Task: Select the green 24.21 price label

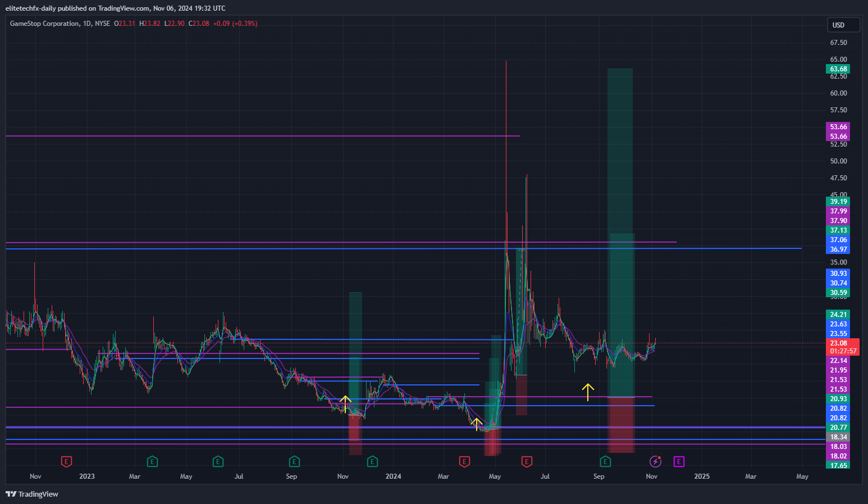Action: coord(838,315)
